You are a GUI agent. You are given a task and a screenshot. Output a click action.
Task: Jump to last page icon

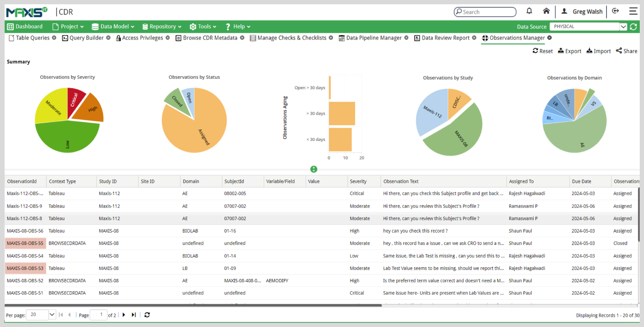[x=134, y=315]
